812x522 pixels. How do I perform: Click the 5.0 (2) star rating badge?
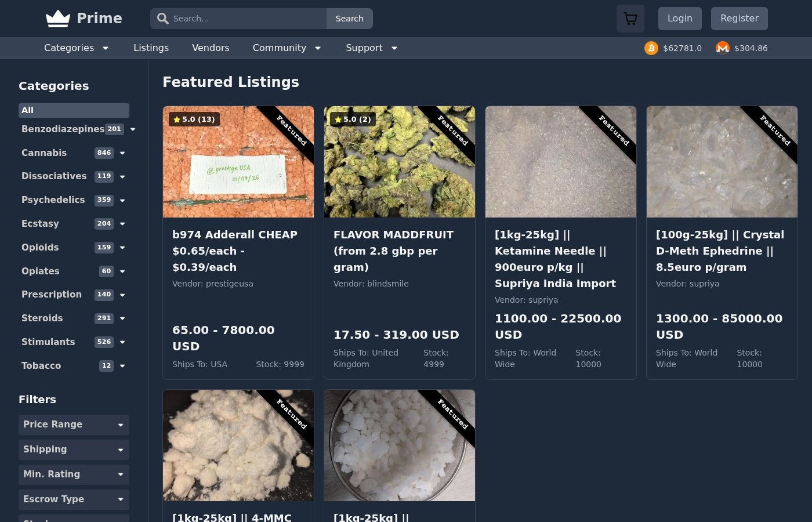click(x=353, y=119)
